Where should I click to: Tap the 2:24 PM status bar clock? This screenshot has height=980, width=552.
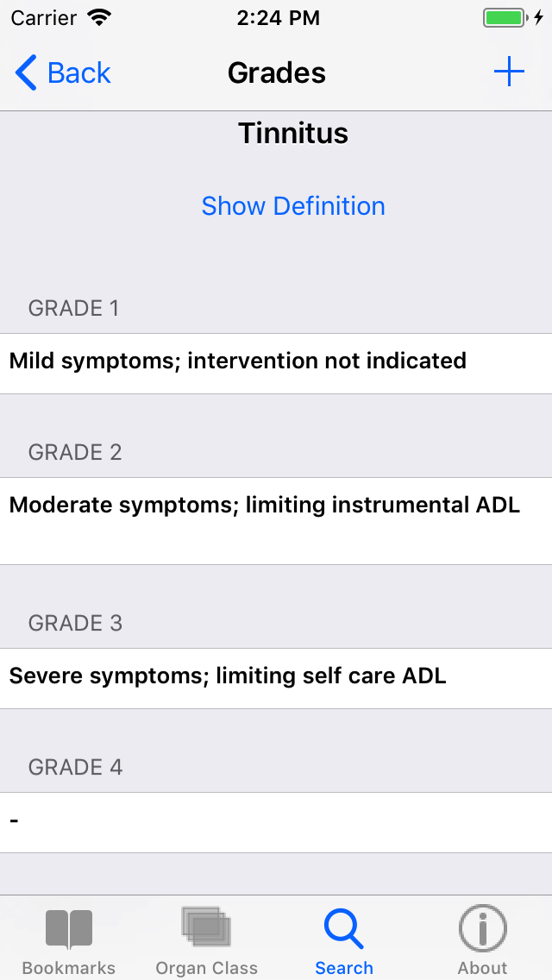coord(278,18)
